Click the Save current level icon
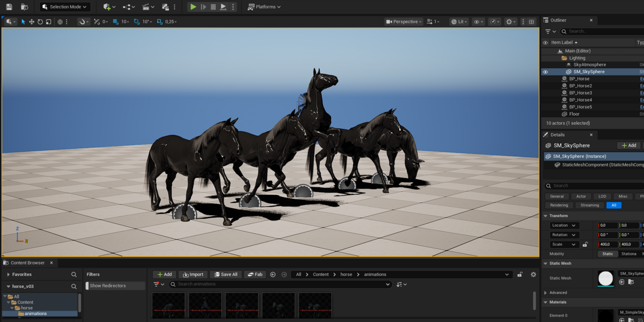 click(x=9, y=7)
